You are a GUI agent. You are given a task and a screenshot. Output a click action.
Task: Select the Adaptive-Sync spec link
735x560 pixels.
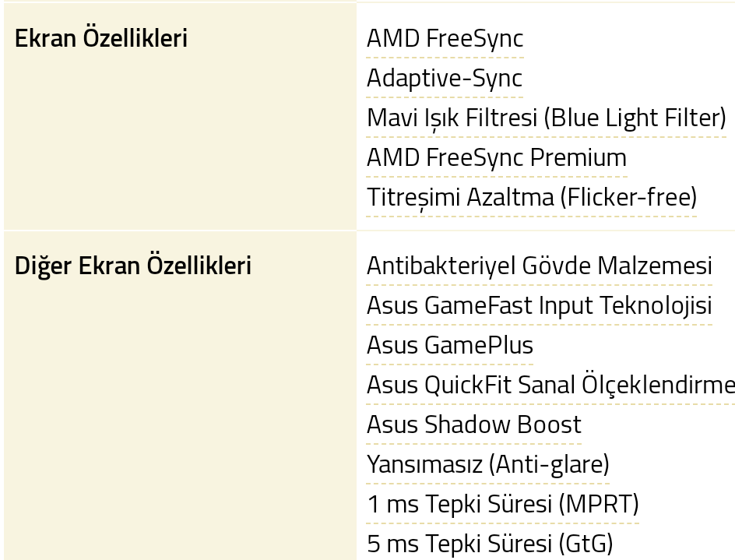point(445,79)
